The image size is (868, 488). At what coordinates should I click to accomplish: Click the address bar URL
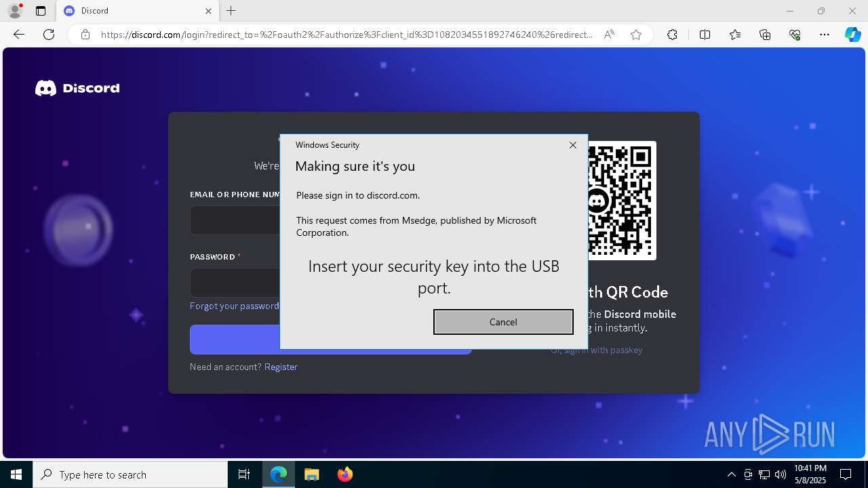[x=347, y=35]
